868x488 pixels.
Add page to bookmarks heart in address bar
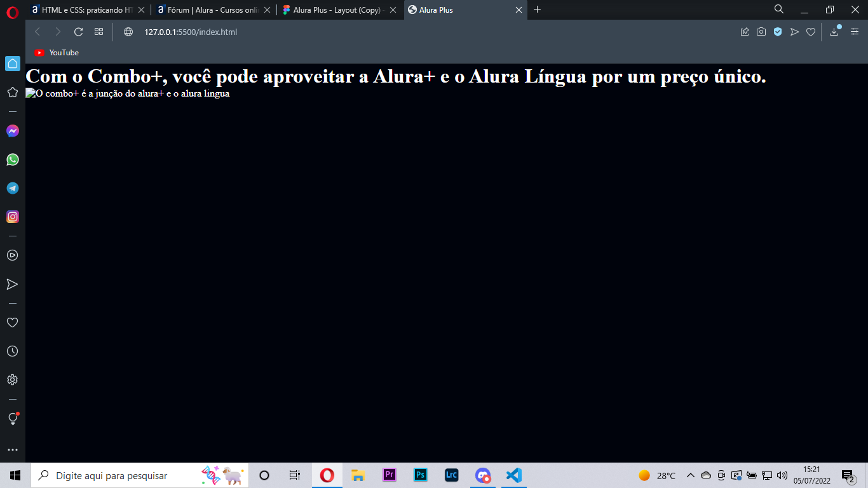[811, 32]
